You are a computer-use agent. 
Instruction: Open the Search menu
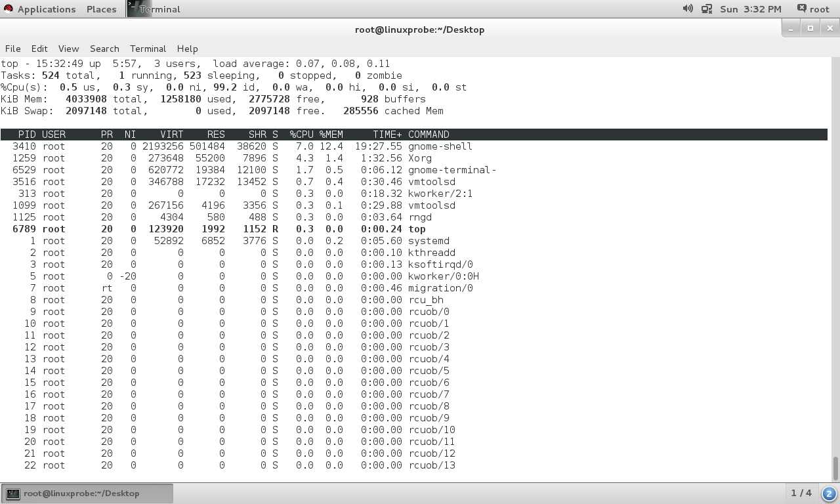click(104, 49)
